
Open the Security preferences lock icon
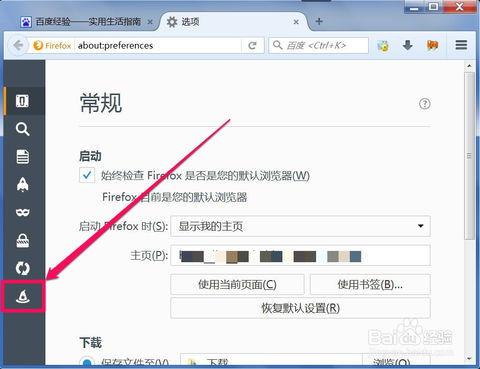(x=23, y=240)
